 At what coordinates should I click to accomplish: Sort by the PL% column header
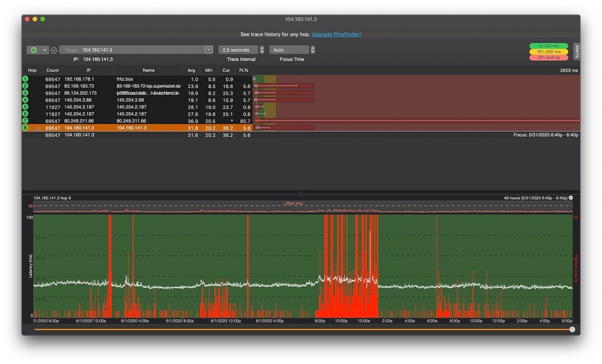pyautogui.click(x=244, y=71)
